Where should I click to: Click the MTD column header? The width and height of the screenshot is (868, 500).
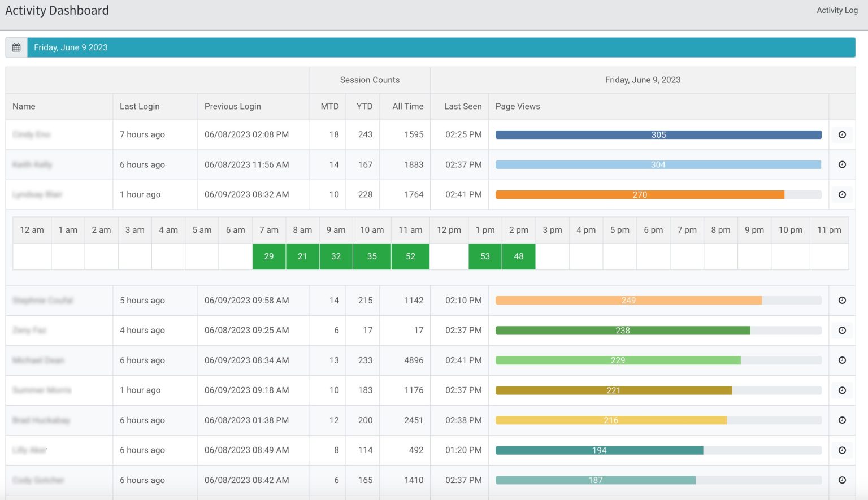click(329, 106)
